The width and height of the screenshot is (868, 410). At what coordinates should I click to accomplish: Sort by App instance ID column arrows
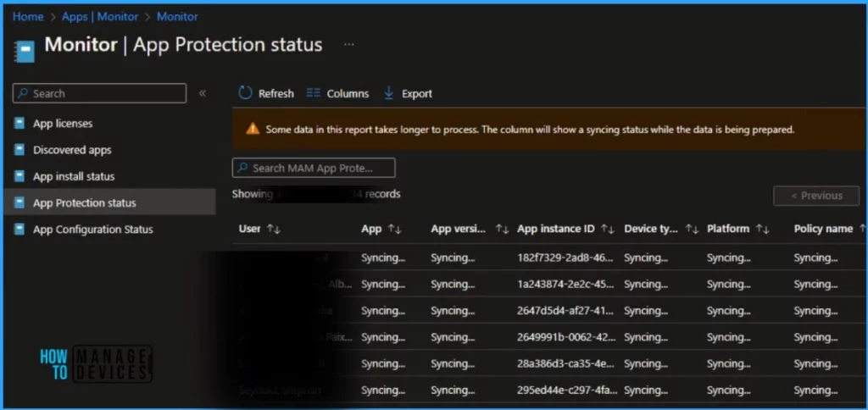click(x=607, y=229)
